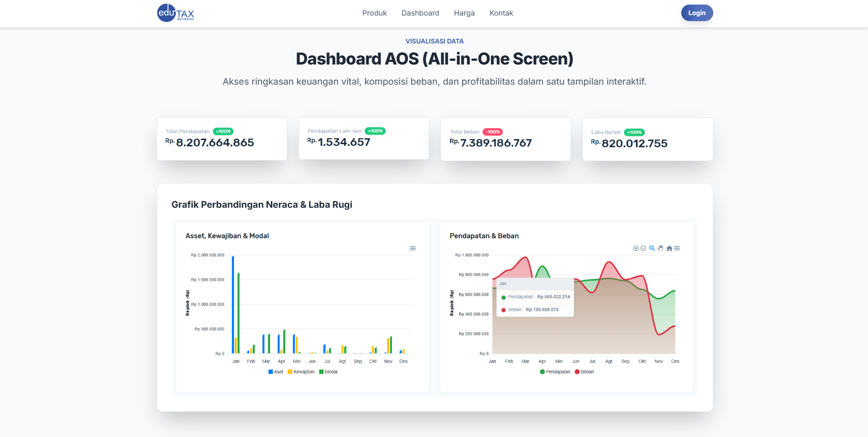Toggle the Kewajiban series in the legend

click(301, 372)
